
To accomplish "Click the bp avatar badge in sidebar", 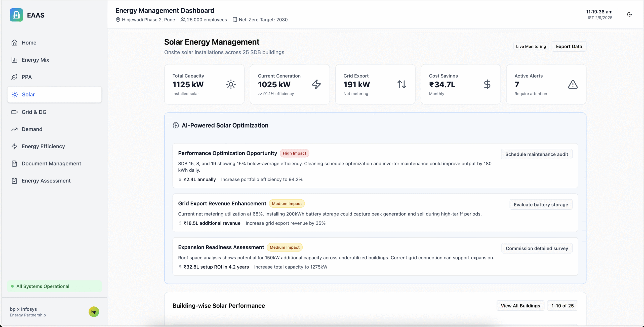I will [x=94, y=312].
